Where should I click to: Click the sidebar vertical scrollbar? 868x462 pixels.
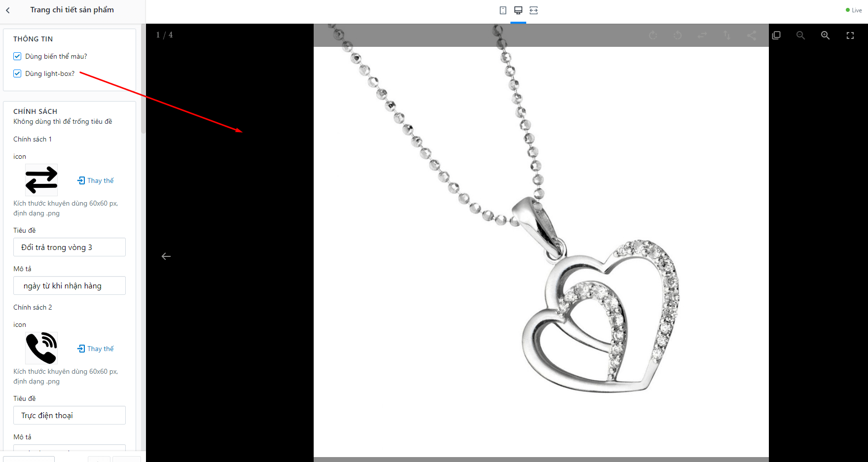[x=144, y=79]
